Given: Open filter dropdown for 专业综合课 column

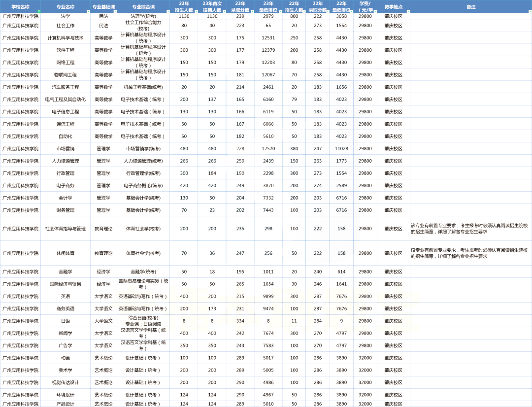Looking at the screenshot, I should [x=167, y=11].
